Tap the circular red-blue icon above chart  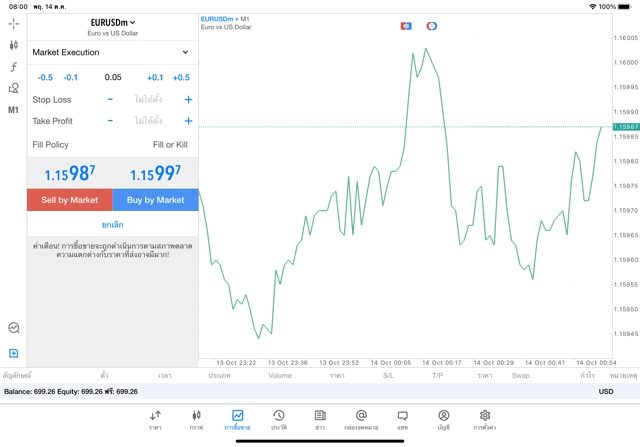point(432,26)
